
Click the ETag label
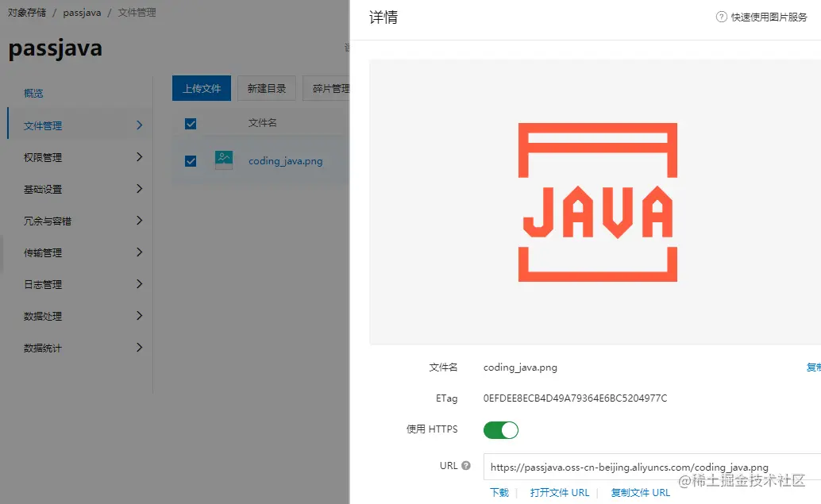[x=447, y=398]
